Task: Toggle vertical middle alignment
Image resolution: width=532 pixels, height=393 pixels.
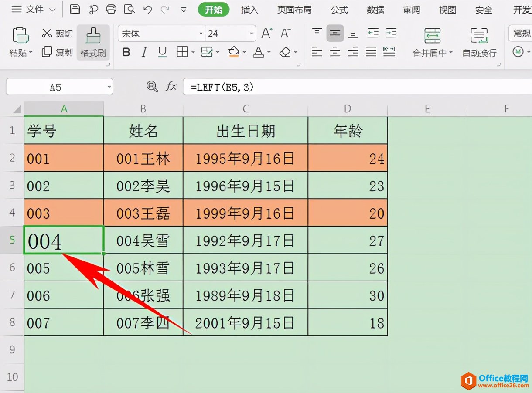Action: click(x=335, y=33)
